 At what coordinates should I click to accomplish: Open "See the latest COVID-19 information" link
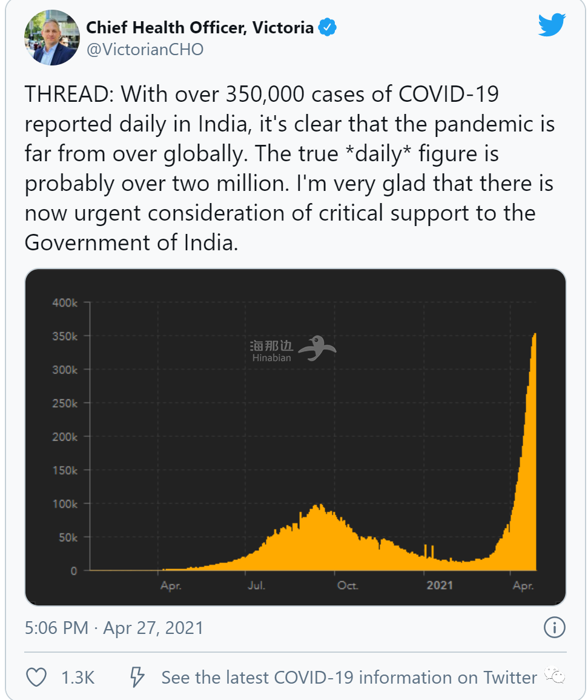[349, 677]
